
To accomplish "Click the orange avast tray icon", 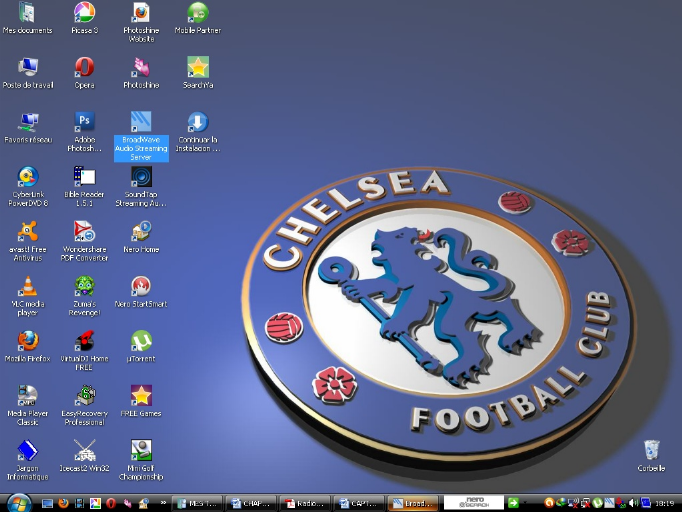I will coord(548,503).
